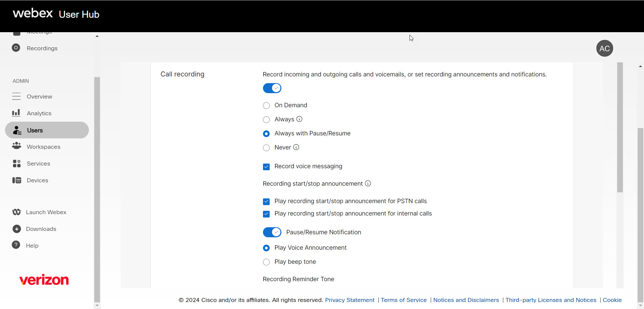Click the settings panel scrollbar thumb
The width and height of the screenshot is (644, 309).
[x=620, y=127]
